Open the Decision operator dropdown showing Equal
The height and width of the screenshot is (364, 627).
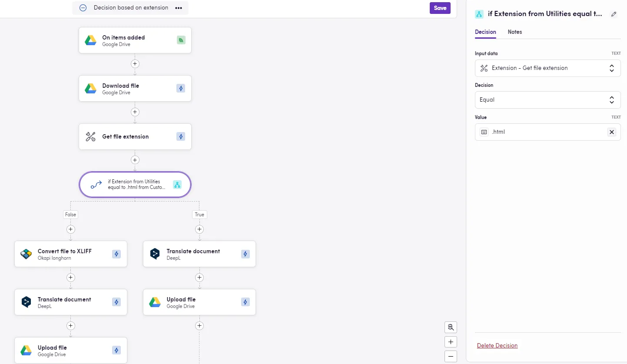(547, 100)
